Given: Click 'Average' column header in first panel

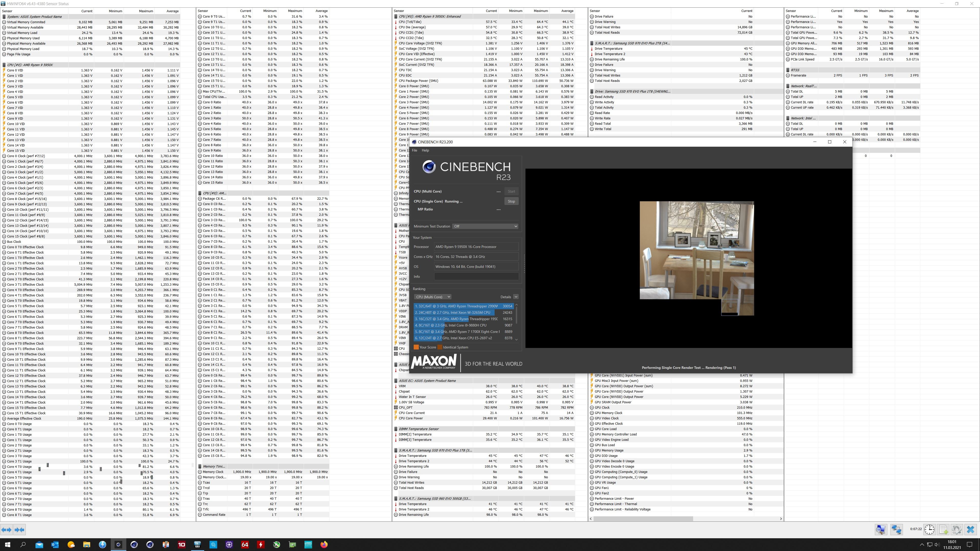Looking at the screenshot, I should [x=172, y=11].
